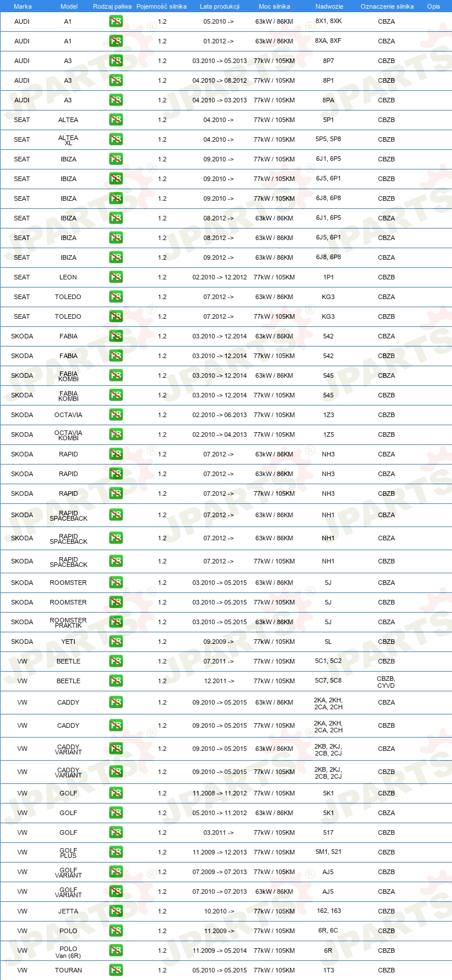Click the fuel icon in Audi A3 8PA row
The image size is (452, 980).
[x=116, y=100]
